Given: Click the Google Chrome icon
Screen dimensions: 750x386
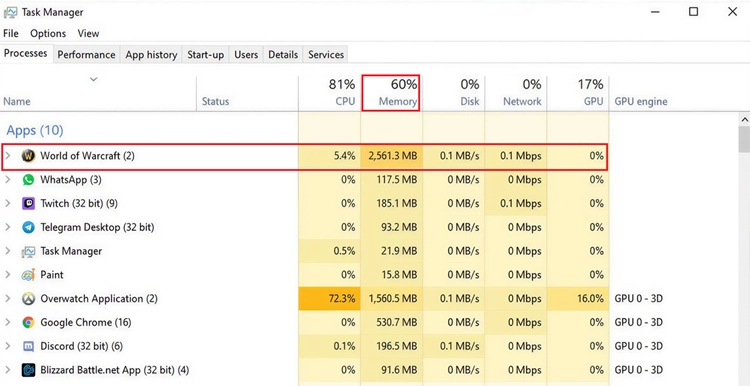Looking at the screenshot, I should coord(28,322).
